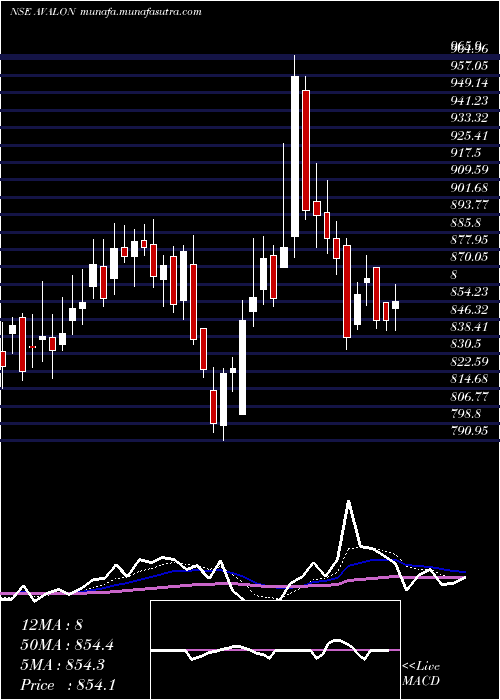Select the 822.59 price level label
Image resolution: width=500 pixels, height=700 pixels.
coord(470,362)
